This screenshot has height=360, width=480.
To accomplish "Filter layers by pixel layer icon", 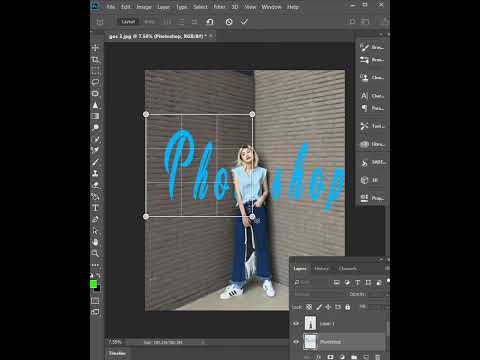I will (x=337, y=283).
